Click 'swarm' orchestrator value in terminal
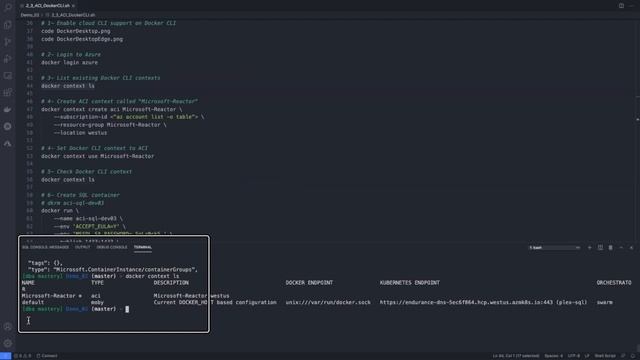 [604, 302]
